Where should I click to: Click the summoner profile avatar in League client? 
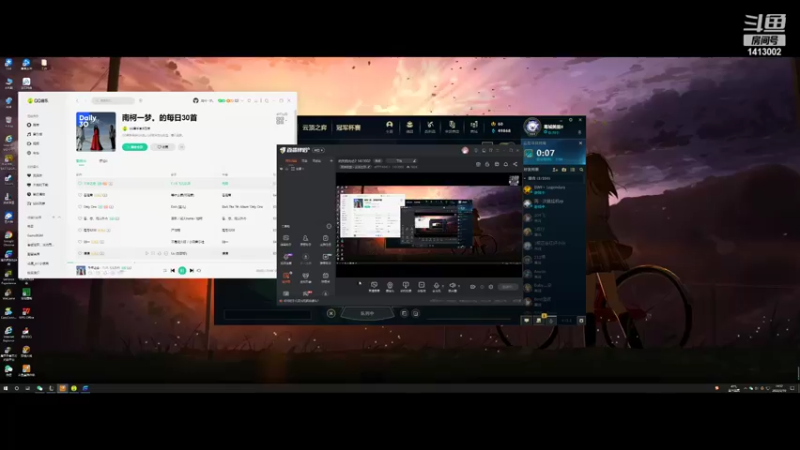pos(532,127)
